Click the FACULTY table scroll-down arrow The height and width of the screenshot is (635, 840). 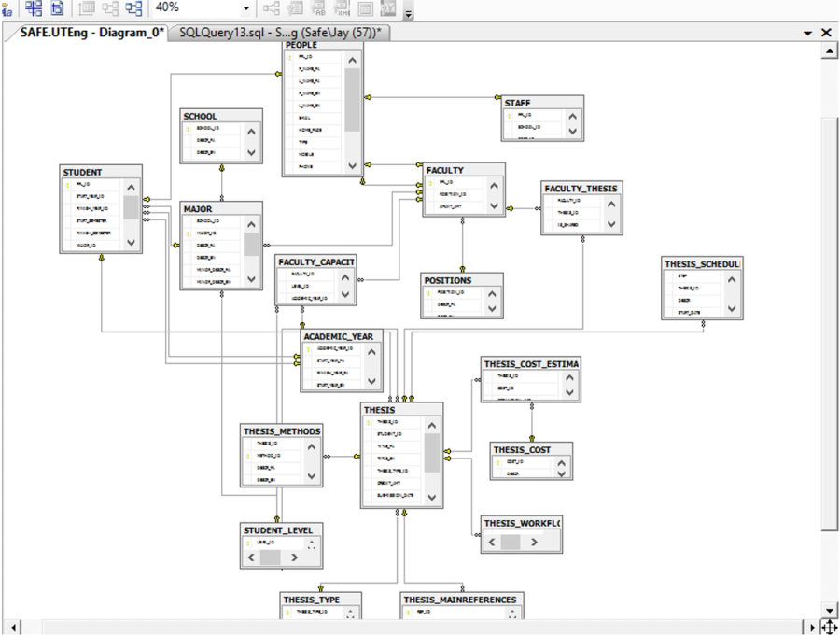pyautogui.click(x=494, y=205)
